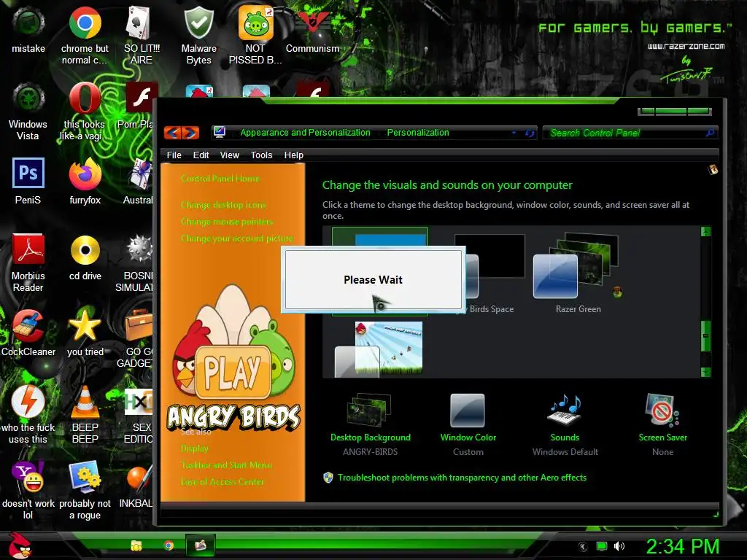
Task: Open the Photoshop Ps desktop icon
Action: pos(28,173)
